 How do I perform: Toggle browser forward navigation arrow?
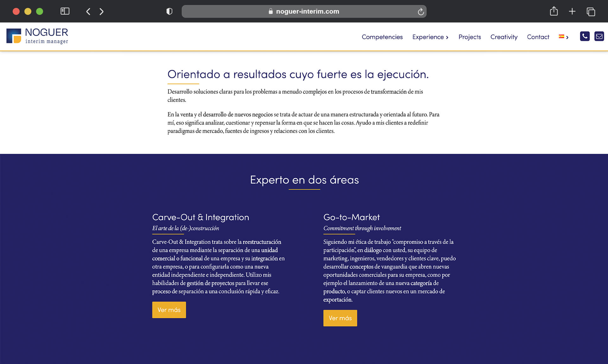coord(101,11)
